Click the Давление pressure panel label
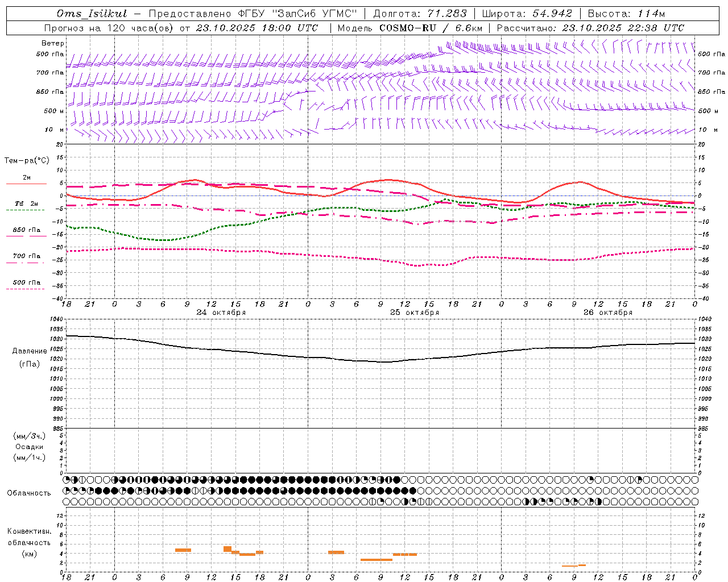The width and height of the screenshot is (728, 582). (30, 351)
